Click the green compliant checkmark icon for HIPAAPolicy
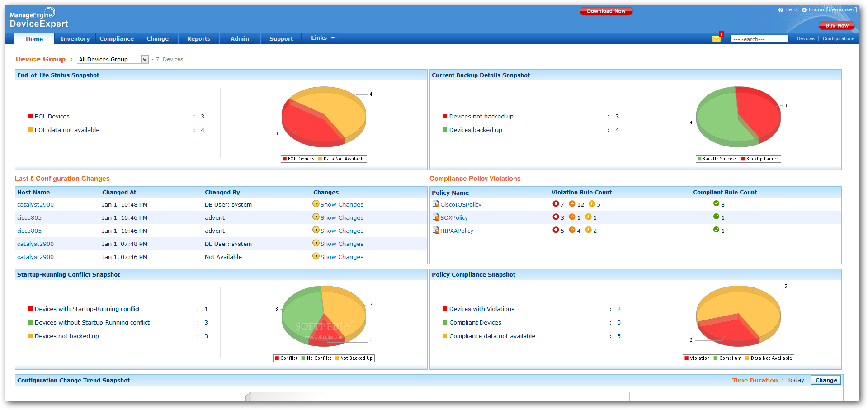Image resolution: width=868 pixels, height=410 pixels. coord(716,230)
